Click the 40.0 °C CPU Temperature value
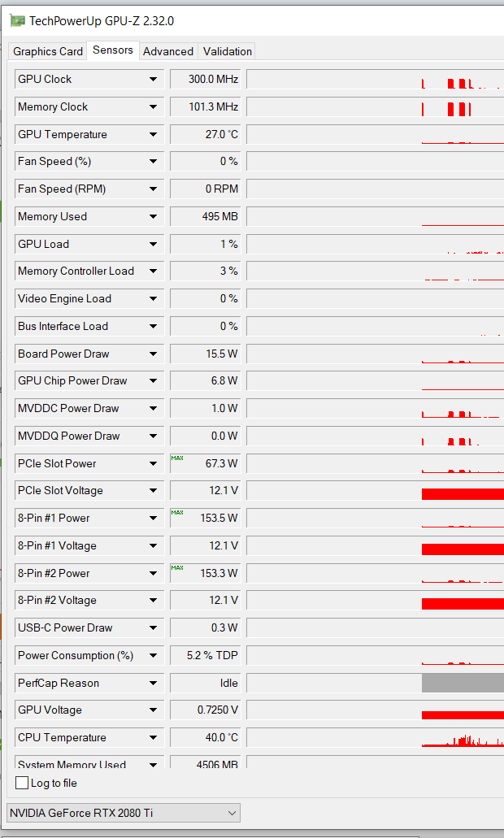 click(x=205, y=738)
